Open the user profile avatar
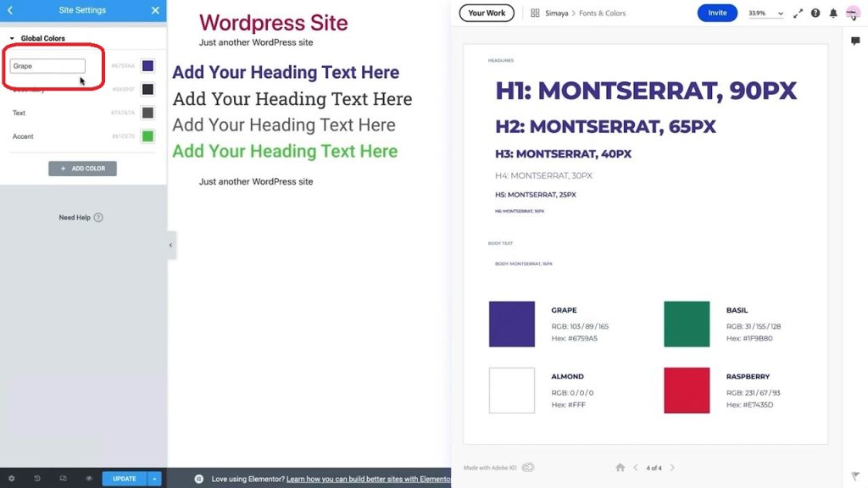Image resolution: width=868 pixels, height=488 pixels. [853, 14]
